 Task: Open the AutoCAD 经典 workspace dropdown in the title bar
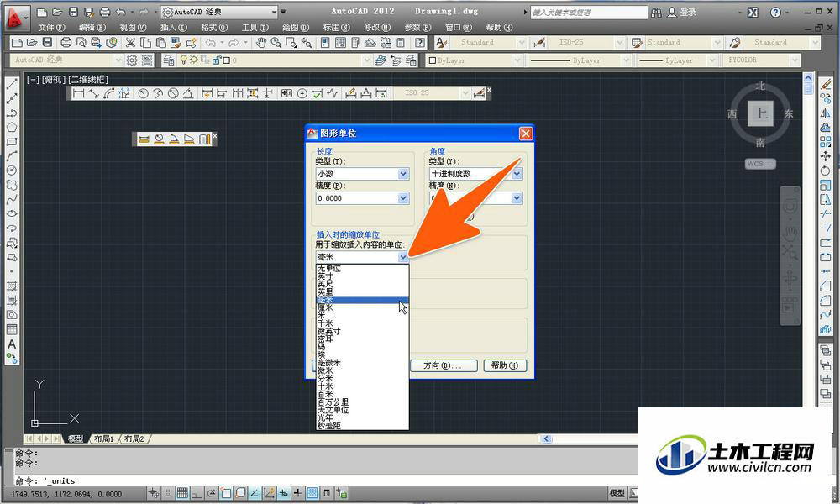click(x=274, y=12)
